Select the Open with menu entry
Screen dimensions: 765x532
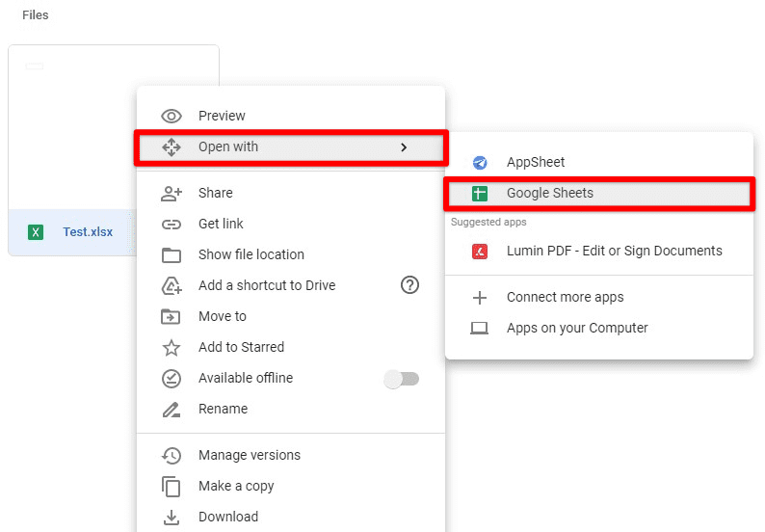291,146
